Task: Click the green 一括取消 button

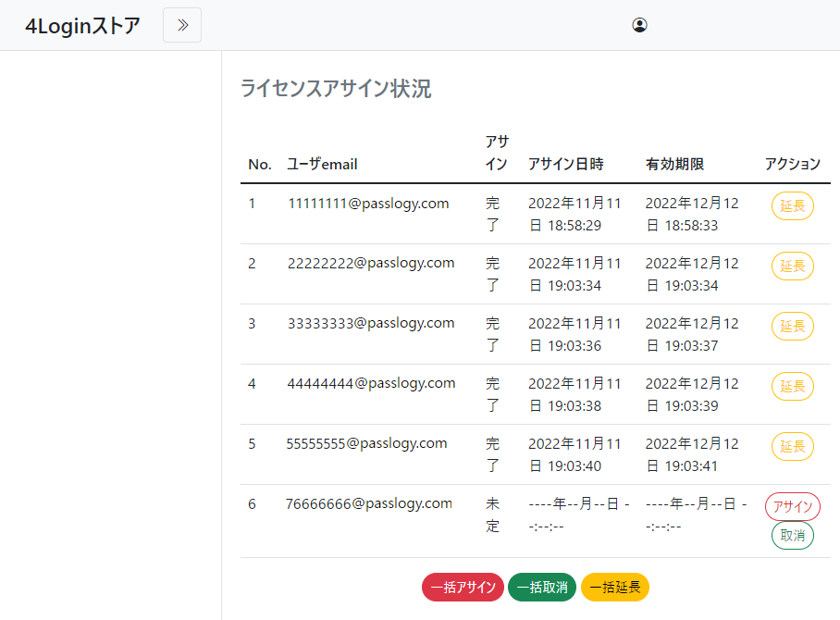Action: [x=541, y=588]
